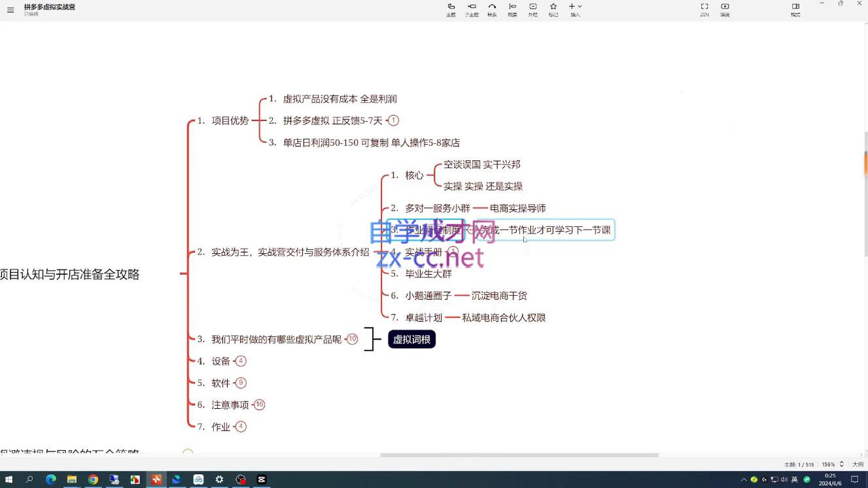Enter ZEN mode

tap(704, 9)
